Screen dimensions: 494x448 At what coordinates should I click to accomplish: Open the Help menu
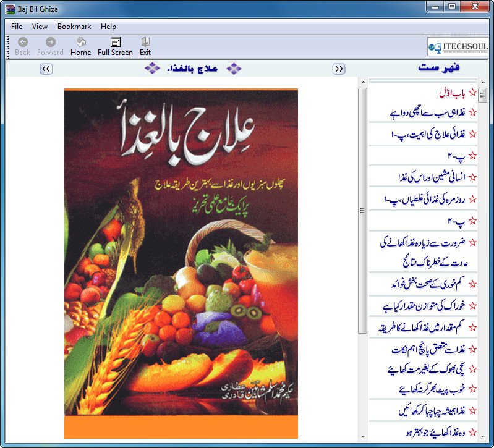(x=108, y=27)
